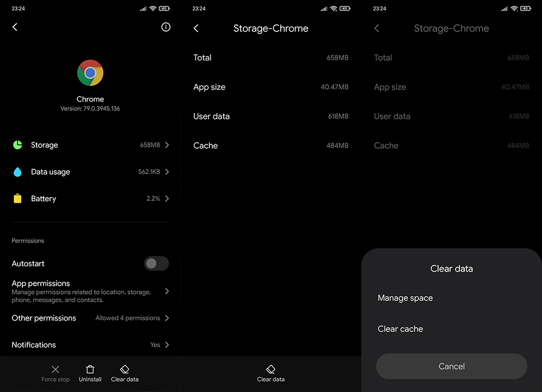Expand Data usage row chevron
542x392 pixels.
tap(167, 171)
